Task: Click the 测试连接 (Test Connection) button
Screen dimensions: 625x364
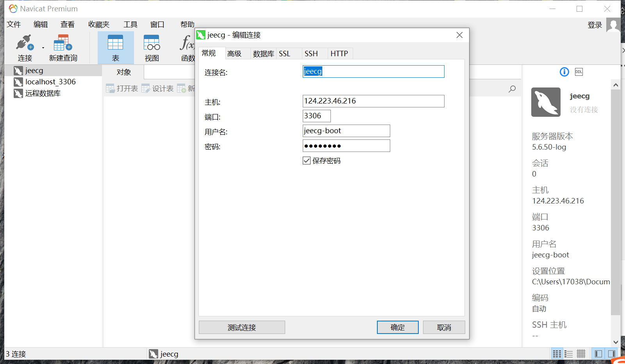Action: point(241,327)
